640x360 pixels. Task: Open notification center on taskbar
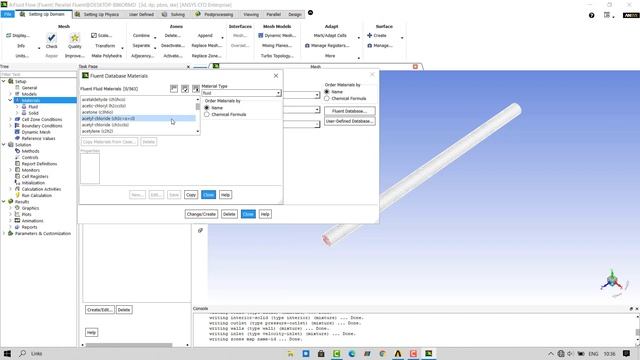(626, 353)
